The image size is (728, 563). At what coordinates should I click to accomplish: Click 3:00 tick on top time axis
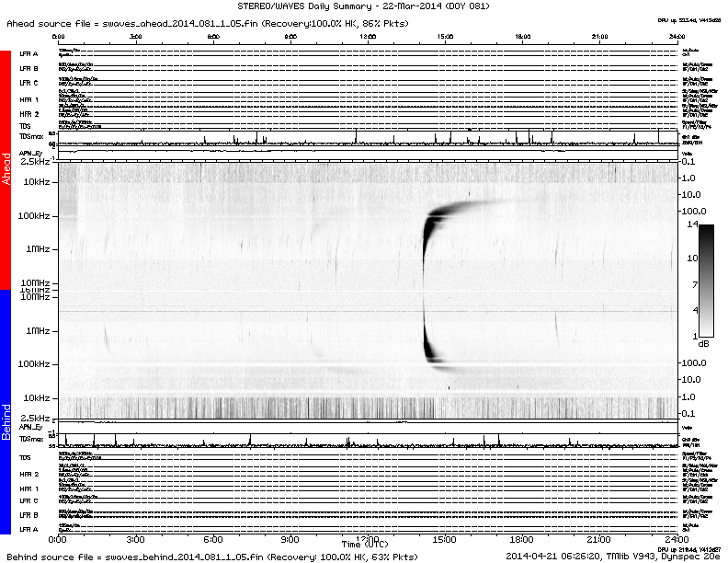(135, 36)
